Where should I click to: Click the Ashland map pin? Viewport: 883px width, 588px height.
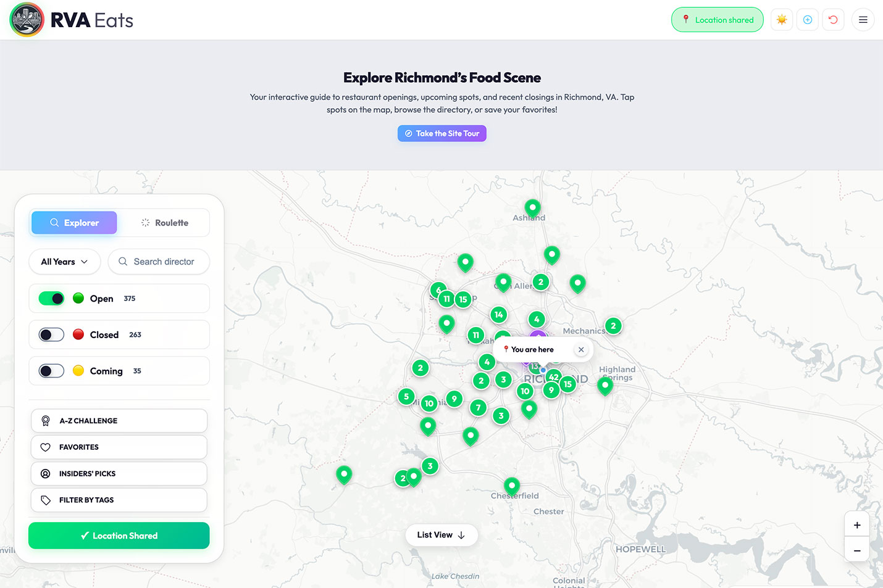click(x=533, y=208)
